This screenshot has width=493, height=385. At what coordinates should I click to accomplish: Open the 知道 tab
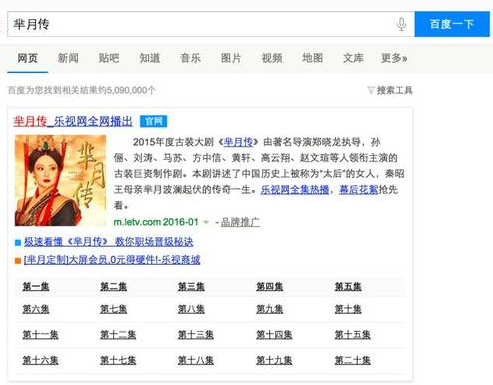pyautogui.click(x=150, y=58)
